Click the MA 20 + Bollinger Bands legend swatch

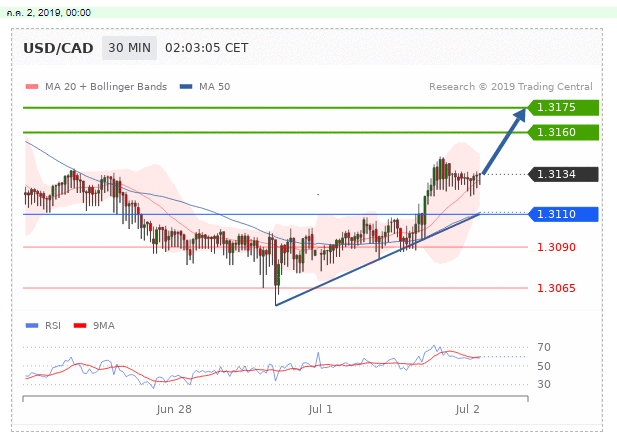(x=32, y=87)
